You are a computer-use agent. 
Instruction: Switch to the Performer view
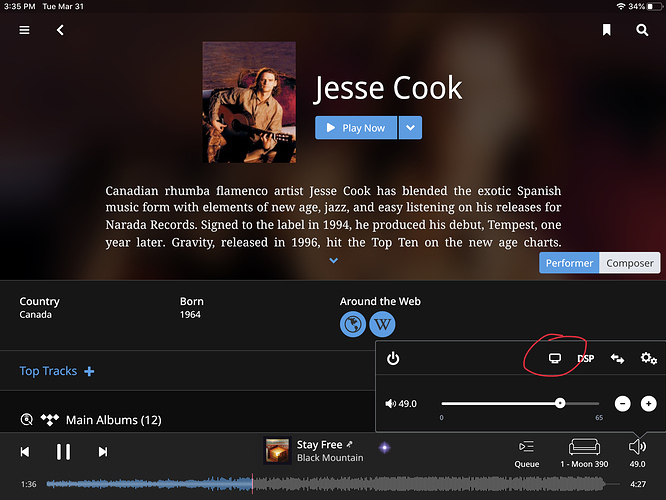coord(569,263)
